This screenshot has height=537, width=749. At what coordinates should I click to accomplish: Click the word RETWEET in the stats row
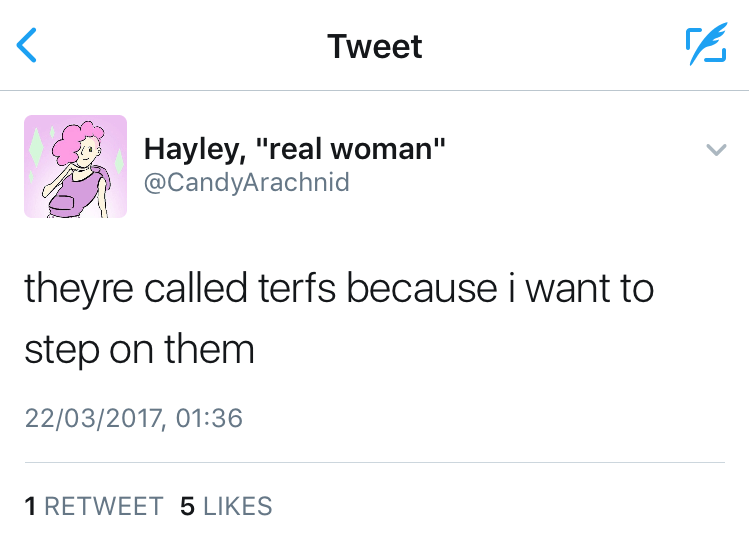click(x=103, y=506)
